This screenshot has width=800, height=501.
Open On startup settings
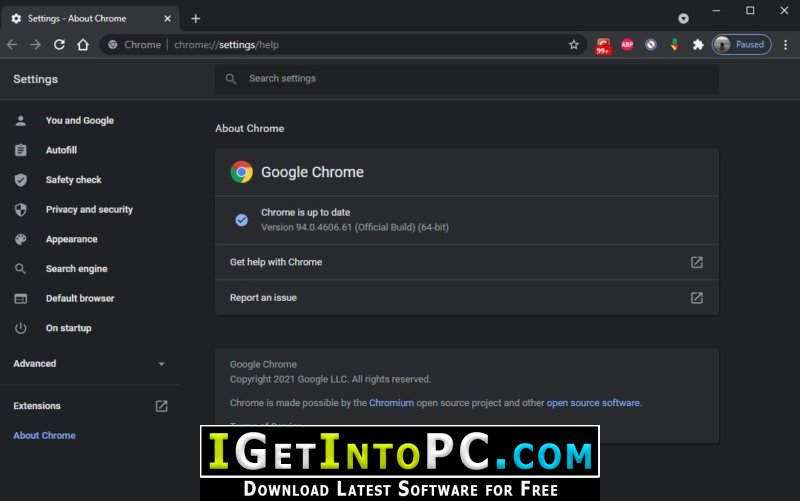[68, 328]
